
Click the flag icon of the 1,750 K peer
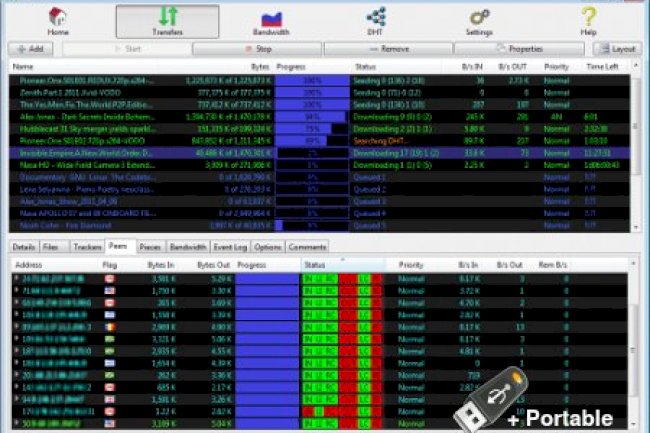pos(109,291)
